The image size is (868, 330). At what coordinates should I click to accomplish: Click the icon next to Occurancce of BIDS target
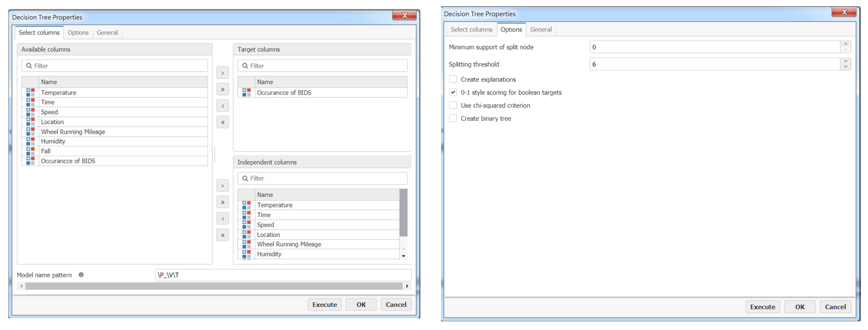coord(246,92)
